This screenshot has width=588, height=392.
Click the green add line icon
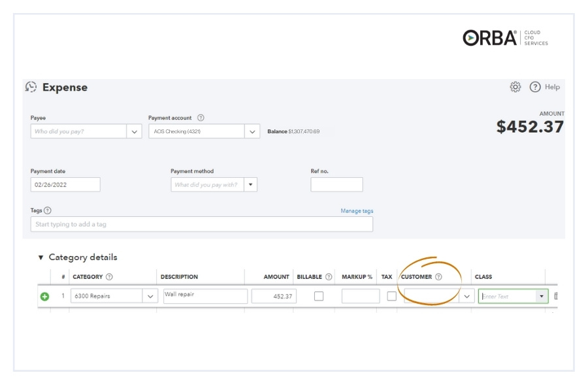pyautogui.click(x=44, y=297)
